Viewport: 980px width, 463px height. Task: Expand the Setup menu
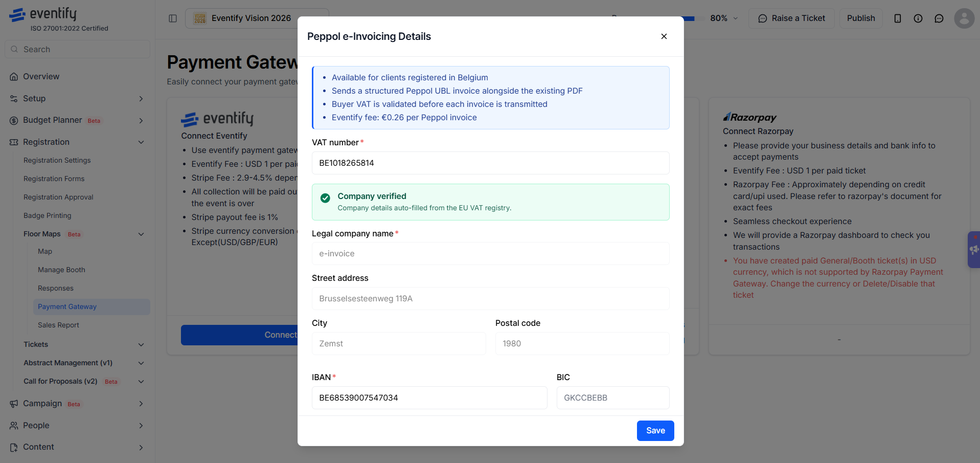[x=78, y=99]
